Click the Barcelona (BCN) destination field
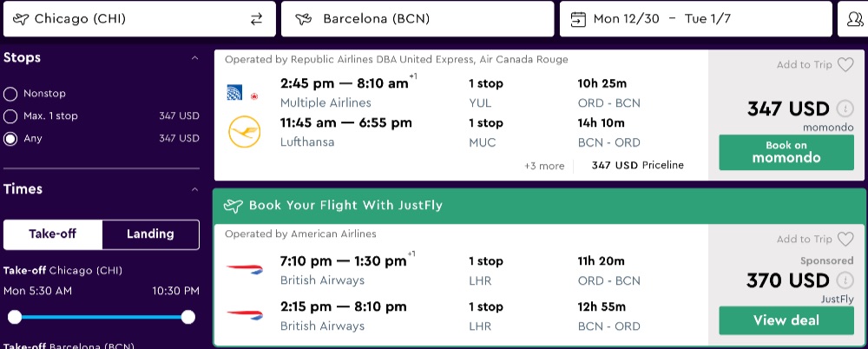The height and width of the screenshot is (349, 868). coord(418,19)
